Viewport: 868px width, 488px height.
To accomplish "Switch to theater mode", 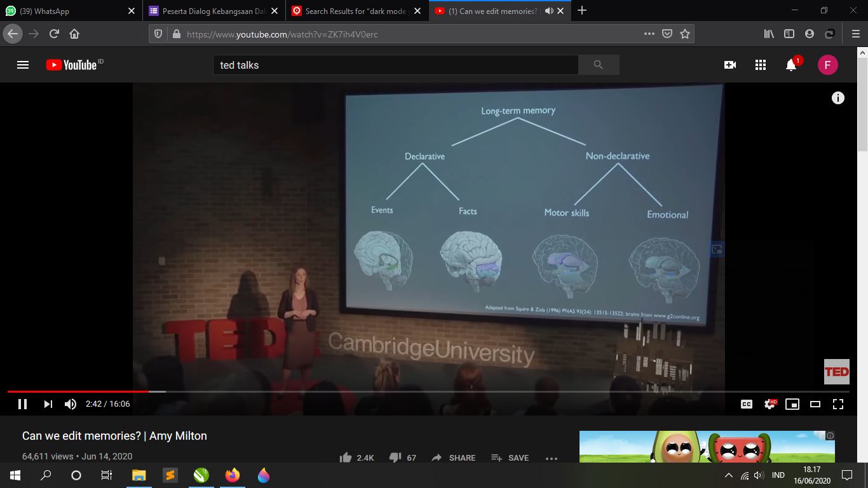I will point(815,404).
